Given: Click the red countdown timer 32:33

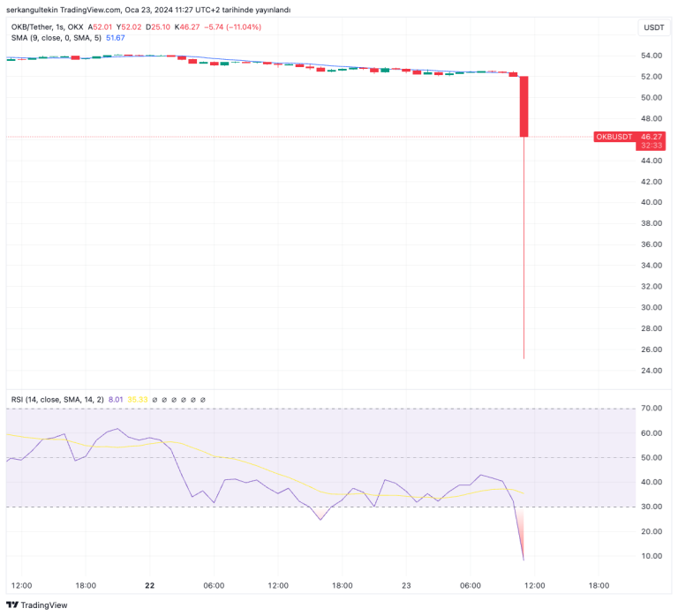Looking at the screenshot, I should pyautogui.click(x=652, y=146).
